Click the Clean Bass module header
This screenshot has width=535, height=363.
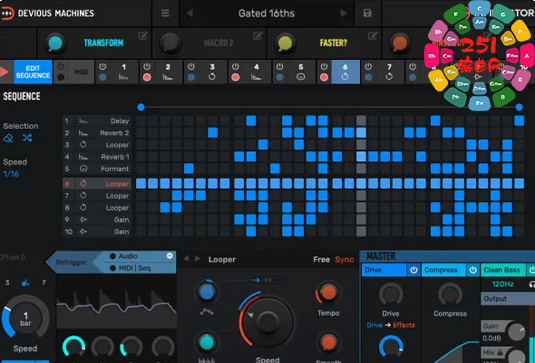(x=503, y=270)
